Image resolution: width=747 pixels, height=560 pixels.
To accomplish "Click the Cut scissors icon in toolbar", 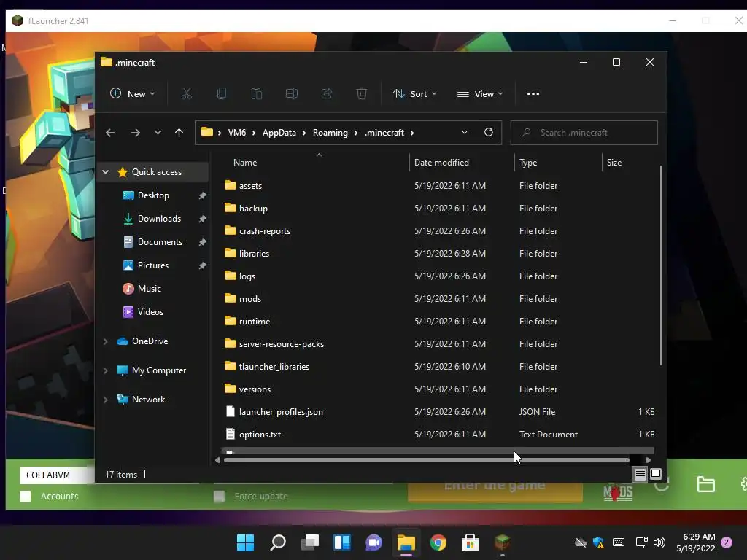I will click(186, 94).
